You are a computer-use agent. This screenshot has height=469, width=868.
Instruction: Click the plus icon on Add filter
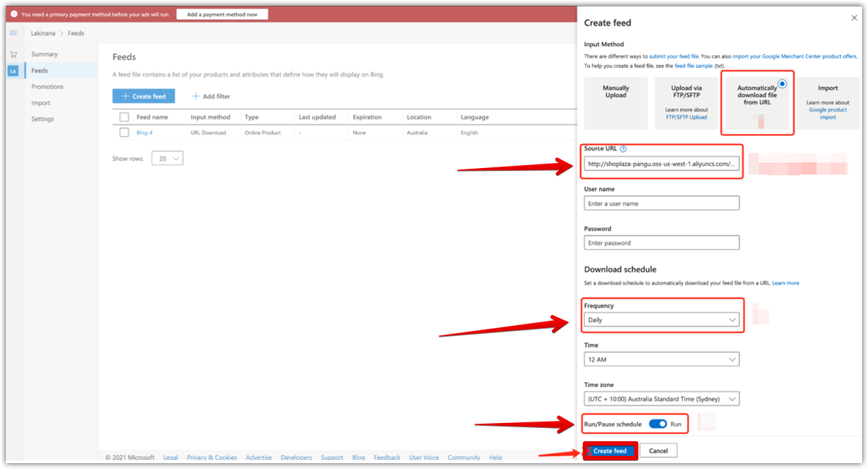[x=195, y=96]
